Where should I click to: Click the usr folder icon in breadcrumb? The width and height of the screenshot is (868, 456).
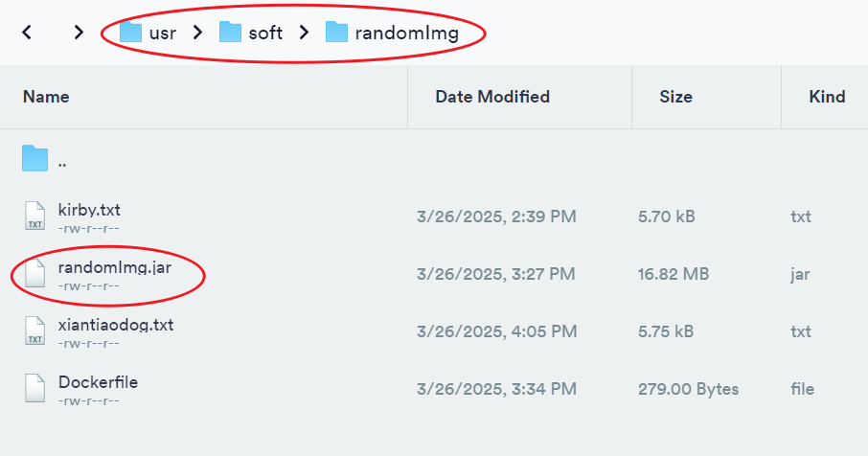tap(130, 33)
